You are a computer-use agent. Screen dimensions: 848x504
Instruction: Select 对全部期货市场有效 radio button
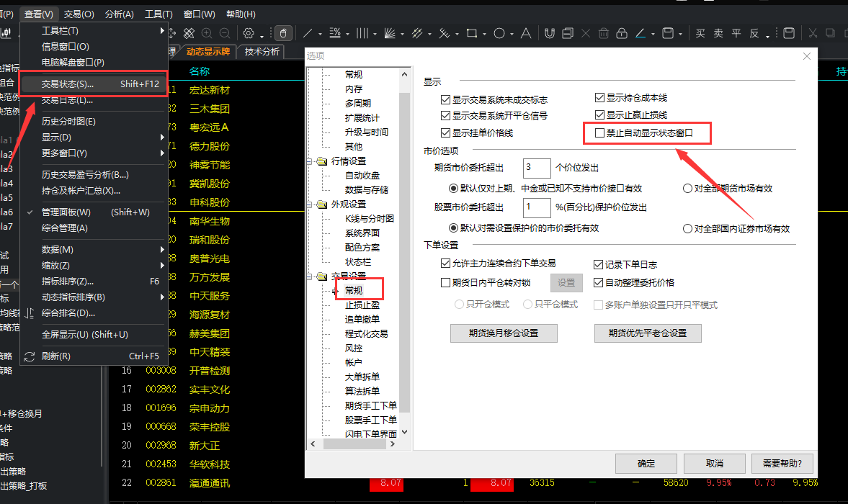pyautogui.click(x=687, y=189)
